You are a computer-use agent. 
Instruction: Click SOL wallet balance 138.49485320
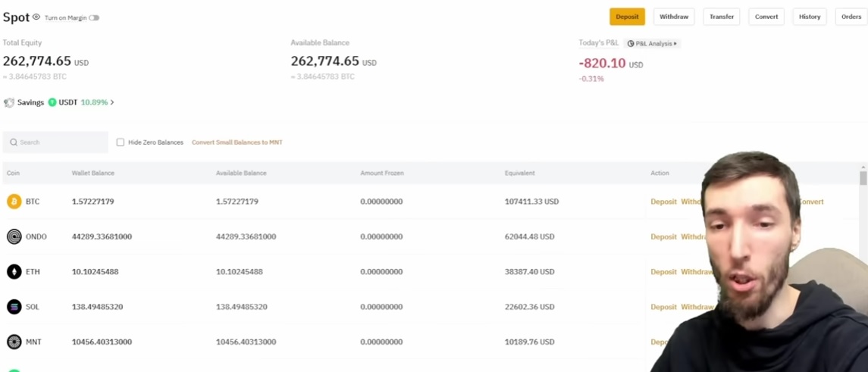(98, 307)
